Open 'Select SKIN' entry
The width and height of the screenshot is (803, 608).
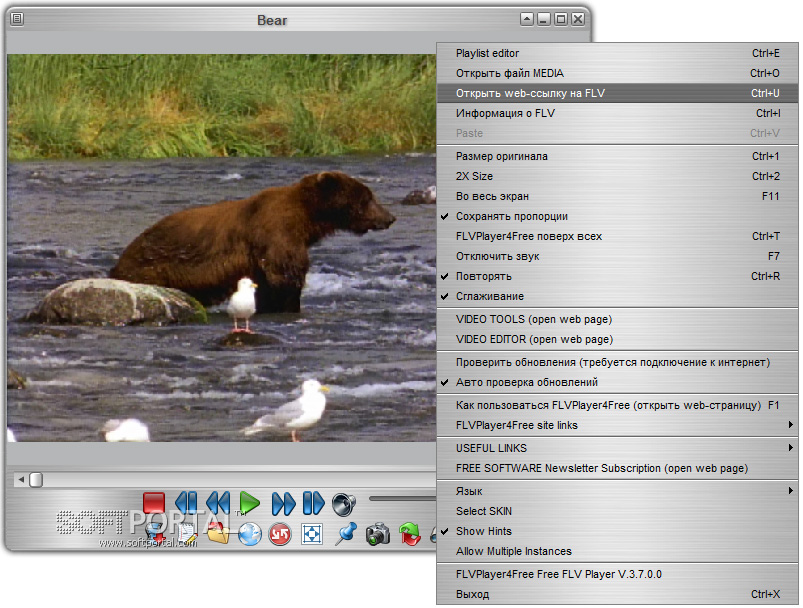tap(617, 512)
